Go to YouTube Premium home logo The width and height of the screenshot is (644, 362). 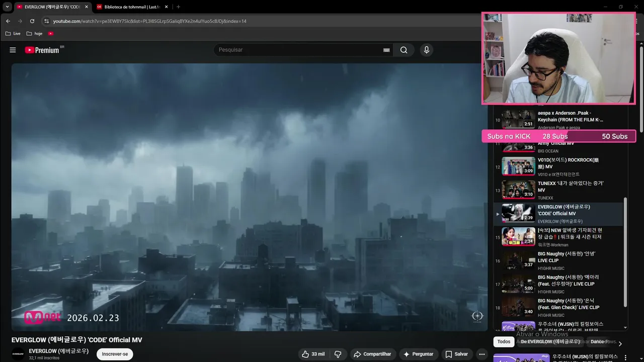(x=42, y=50)
